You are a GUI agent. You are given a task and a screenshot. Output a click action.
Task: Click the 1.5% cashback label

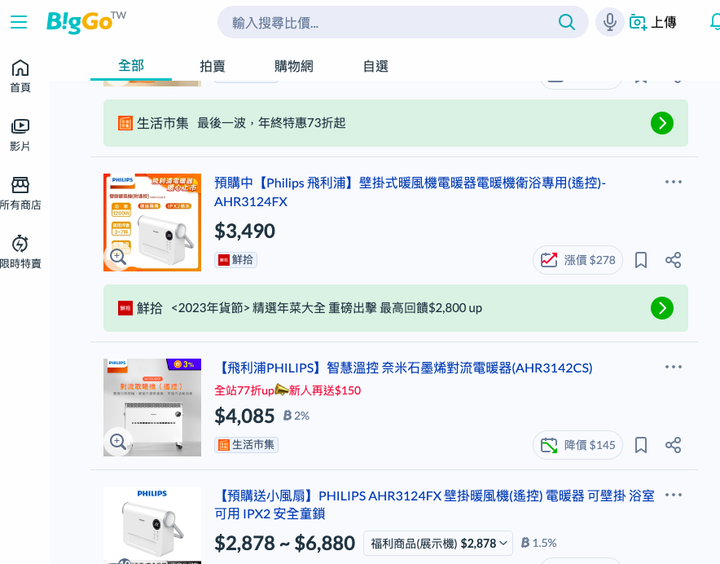pos(539,543)
